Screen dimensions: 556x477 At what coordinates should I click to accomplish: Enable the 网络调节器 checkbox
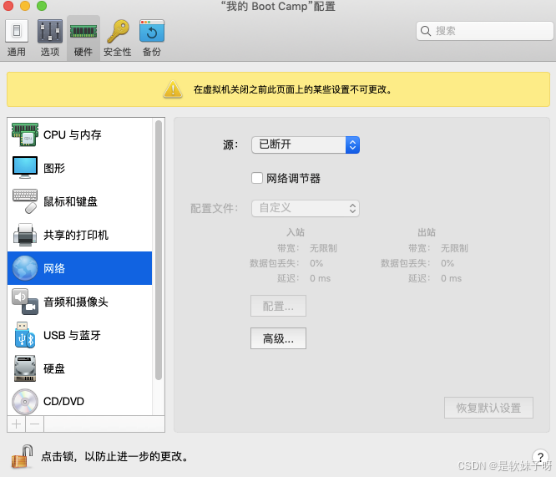tap(257, 178)
